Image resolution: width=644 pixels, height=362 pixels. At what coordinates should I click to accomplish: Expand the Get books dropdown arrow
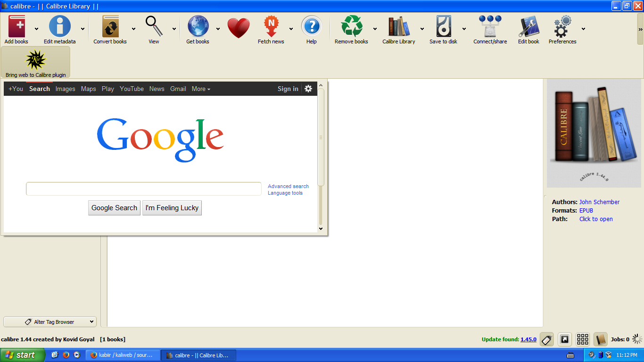click(x=218, y=29)
